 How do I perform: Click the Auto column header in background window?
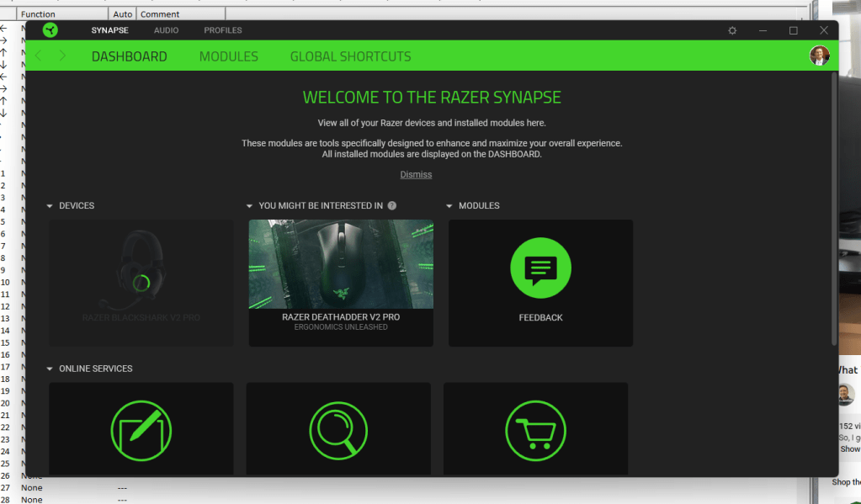coord(122,14)
